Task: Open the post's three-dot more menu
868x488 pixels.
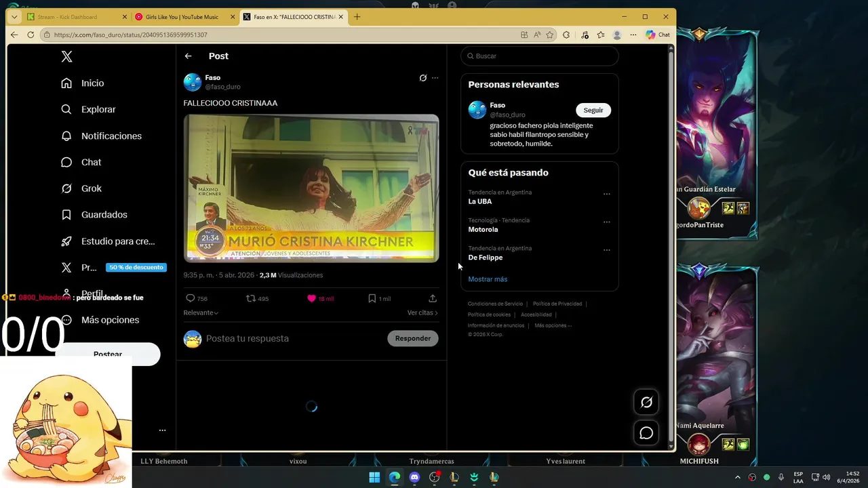Action: point(435,78)
